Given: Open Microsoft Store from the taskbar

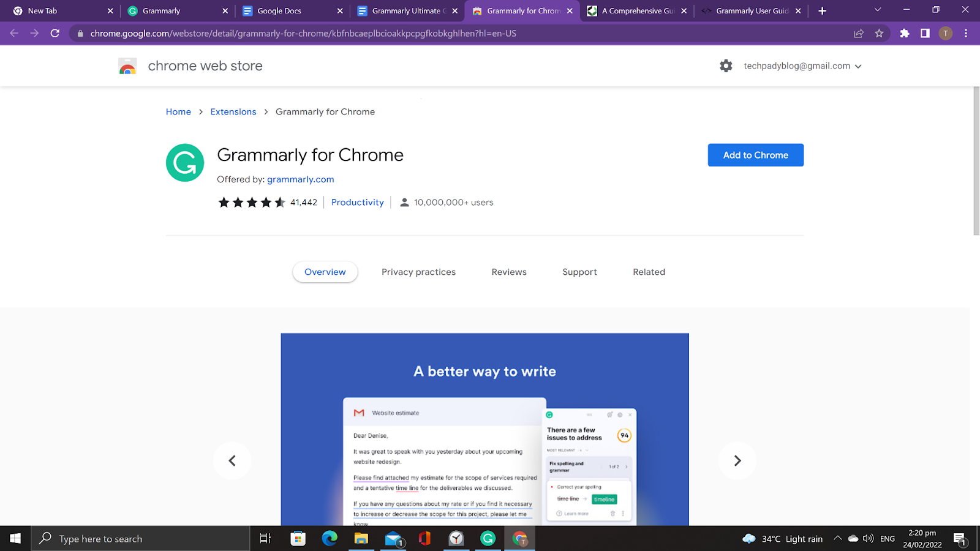Looking at the screenshot, I should click(298, 538).
